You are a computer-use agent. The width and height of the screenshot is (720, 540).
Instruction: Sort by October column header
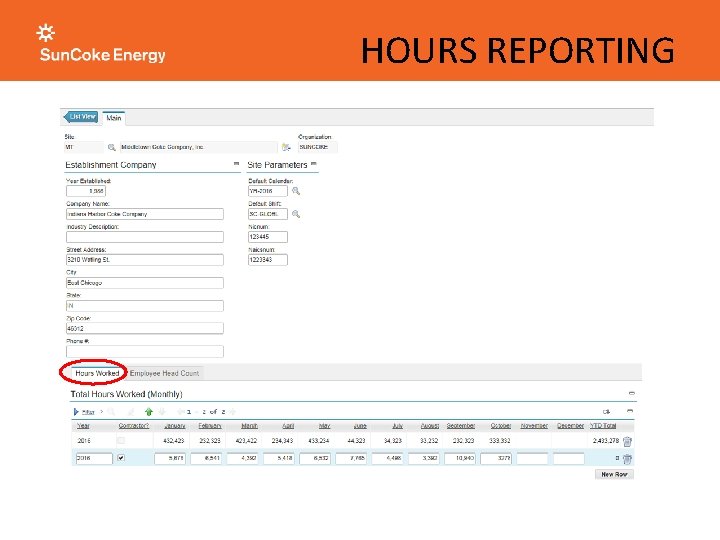point(501,426)
